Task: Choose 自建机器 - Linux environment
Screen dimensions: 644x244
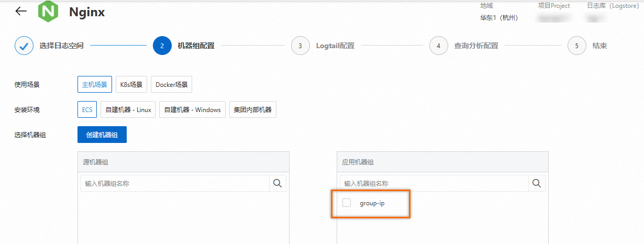Action: click(x=128, y=109)
